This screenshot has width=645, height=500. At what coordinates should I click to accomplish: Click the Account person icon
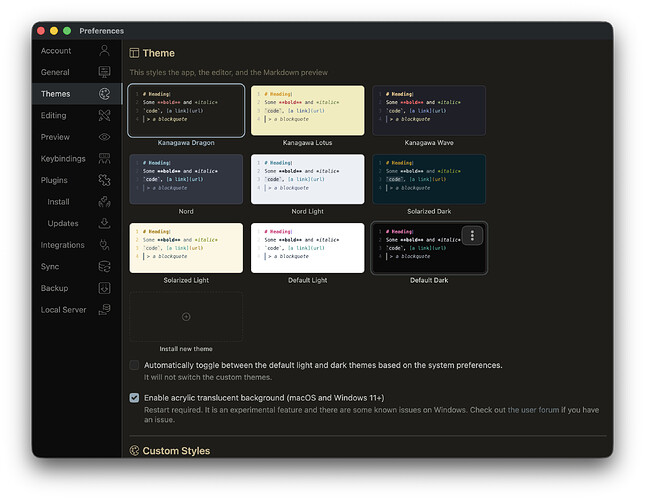tap(104, 51)
